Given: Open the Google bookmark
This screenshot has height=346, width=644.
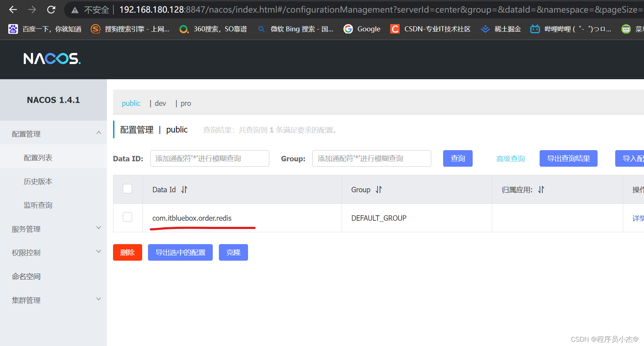Looking at the screenshot, I should click(362, 29).
